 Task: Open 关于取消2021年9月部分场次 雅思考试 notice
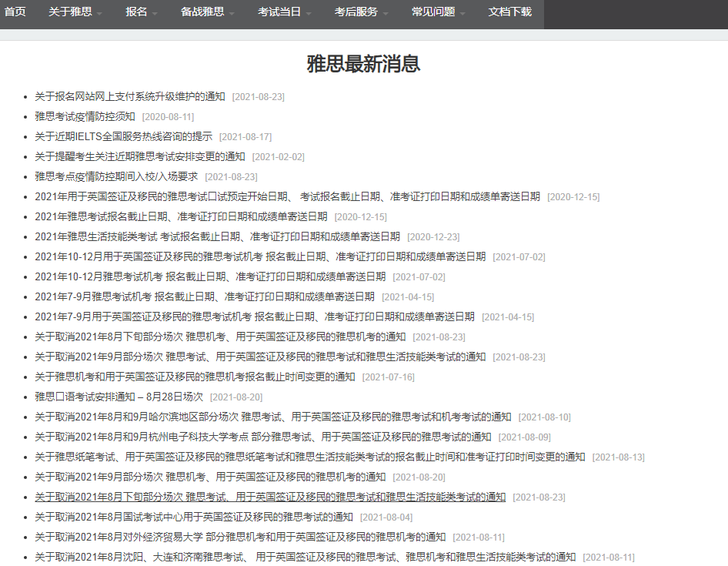pos(260,357)
